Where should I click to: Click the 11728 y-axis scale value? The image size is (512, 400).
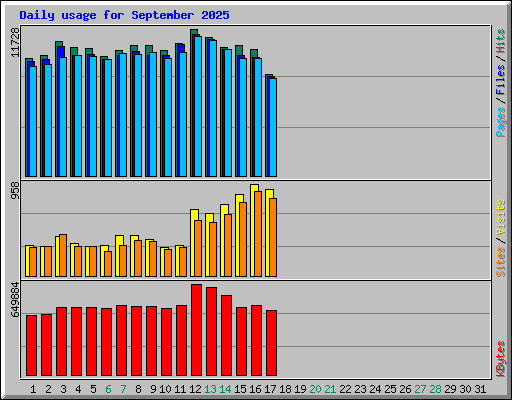point(15,42)
